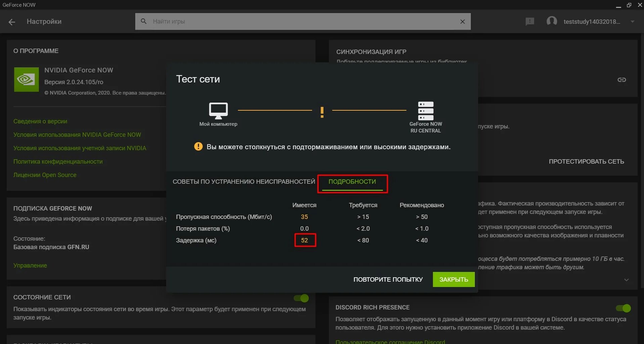The width and height of the screenshot is (644, 344).
Task: Click the 'Настройки' page title
Action: click(44, 21)
